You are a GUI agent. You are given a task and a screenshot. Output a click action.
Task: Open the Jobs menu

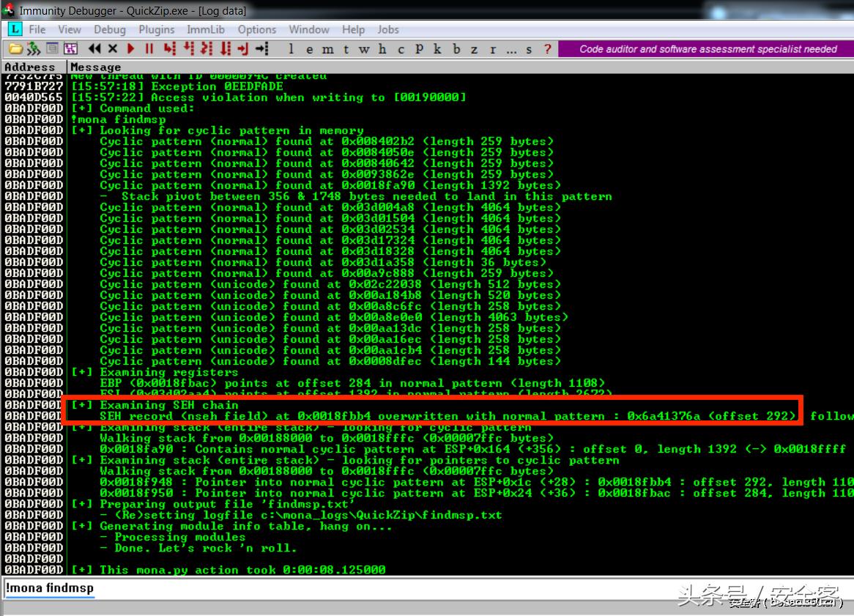tap(388, 30)
